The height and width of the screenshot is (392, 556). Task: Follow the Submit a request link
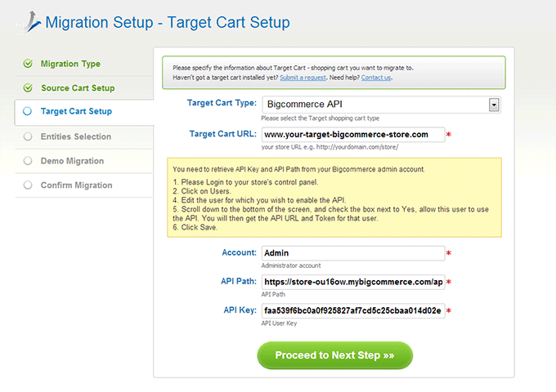pyautogui.click(x=303, y=78)
